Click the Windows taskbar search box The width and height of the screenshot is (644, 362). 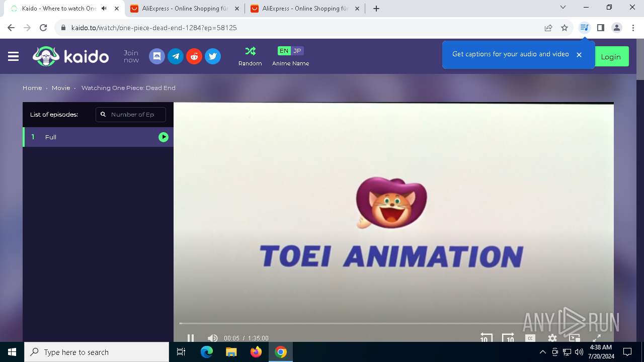97,352
